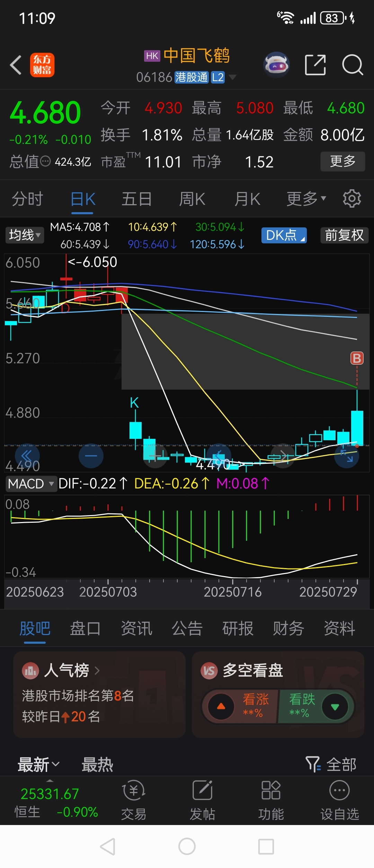Jump chart to earliest with double-left arrow
Viewport: 374px width, 868px height.
27,456
